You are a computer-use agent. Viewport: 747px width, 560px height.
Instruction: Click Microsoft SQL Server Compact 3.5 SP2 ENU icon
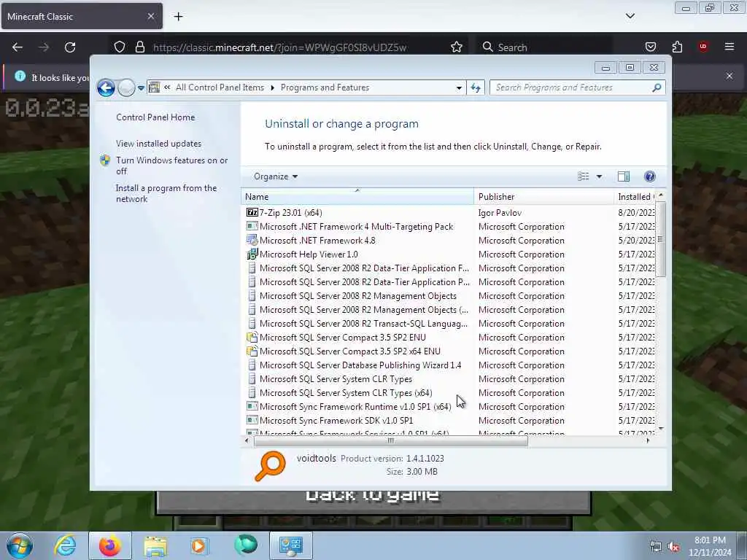252,337
